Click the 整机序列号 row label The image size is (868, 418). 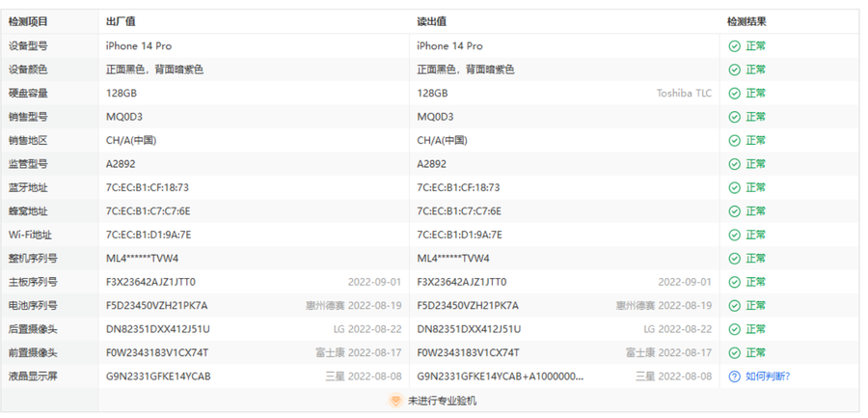point(33,259)
